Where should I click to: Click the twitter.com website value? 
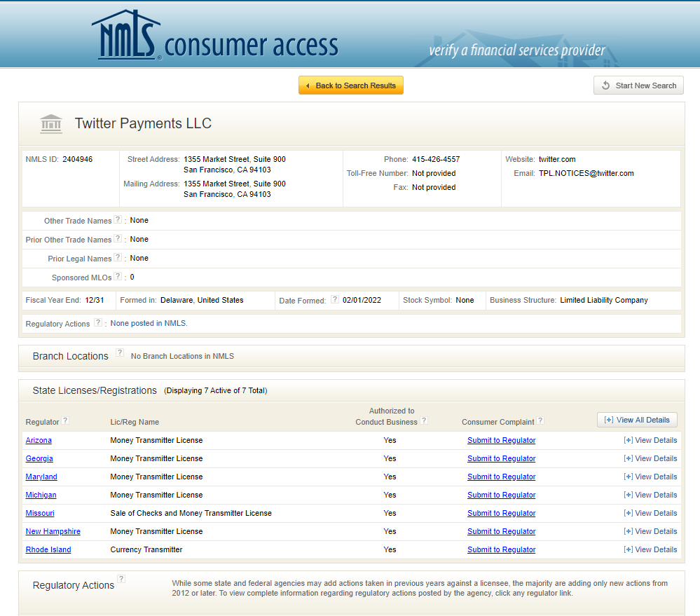[x=557, y=159]
